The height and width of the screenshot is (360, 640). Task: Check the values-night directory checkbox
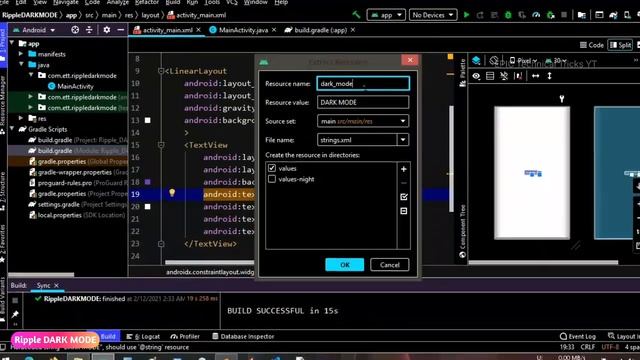tap(272, 179)
